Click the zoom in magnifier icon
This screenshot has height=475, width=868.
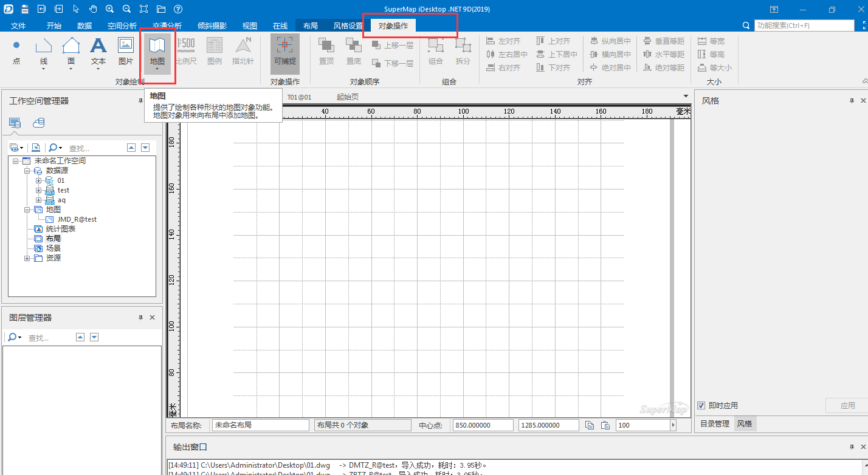[109, 9]
